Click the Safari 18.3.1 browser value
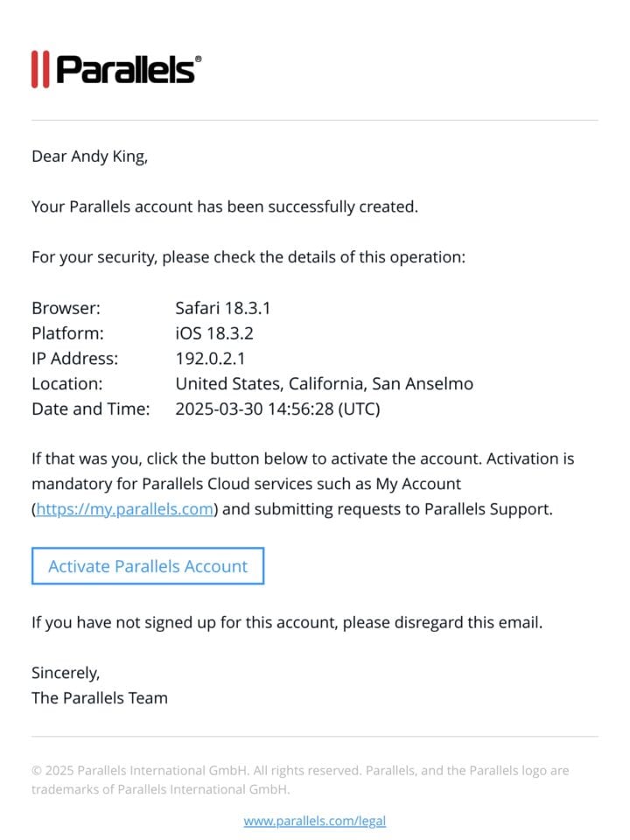The height and width of the screenshot is (840, 630). pos(223,308)
